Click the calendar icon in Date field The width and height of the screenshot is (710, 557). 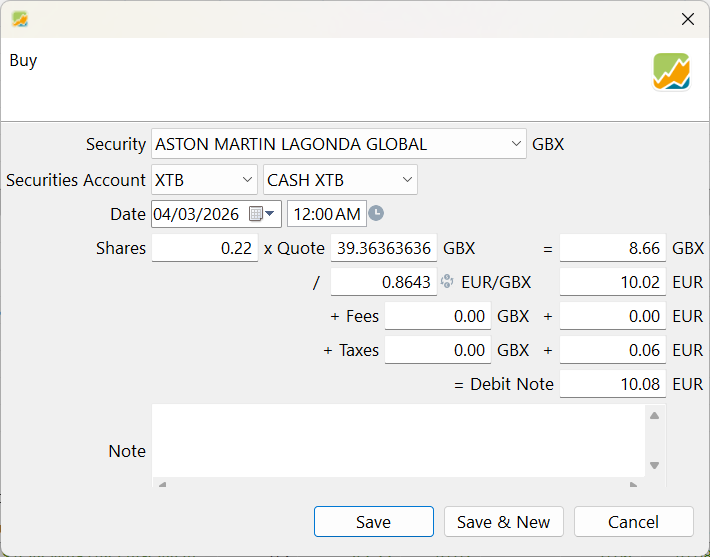pos(256,214)
